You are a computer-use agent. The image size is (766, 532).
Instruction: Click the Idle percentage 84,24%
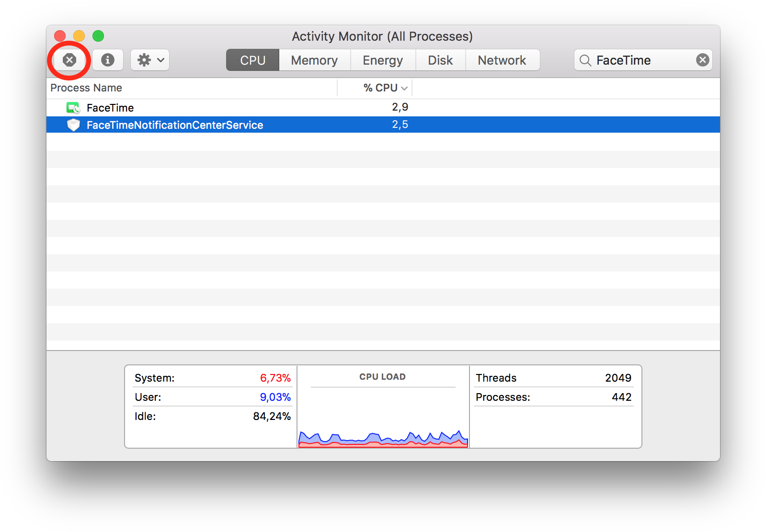point(272,416)
